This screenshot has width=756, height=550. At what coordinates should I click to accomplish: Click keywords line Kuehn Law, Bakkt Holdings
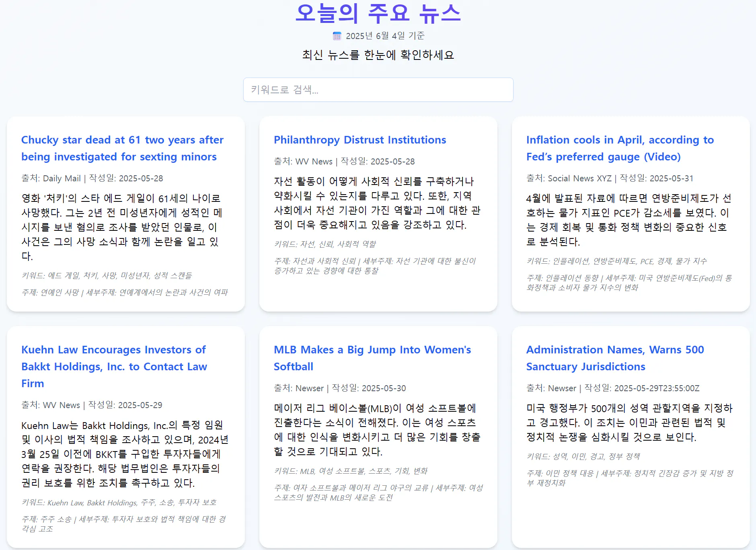[x=119, y=502]
